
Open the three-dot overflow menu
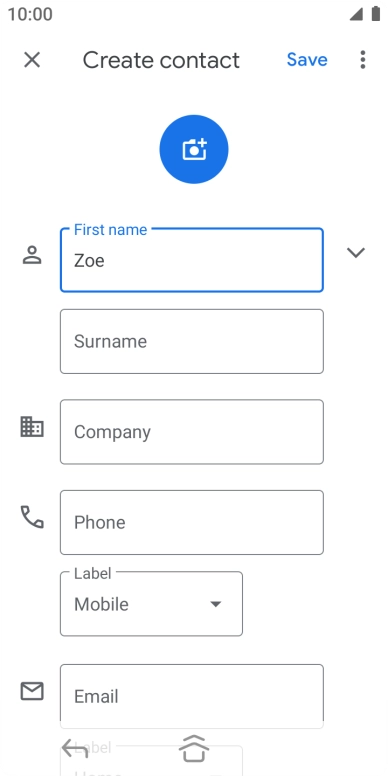[x=363, y=60]
